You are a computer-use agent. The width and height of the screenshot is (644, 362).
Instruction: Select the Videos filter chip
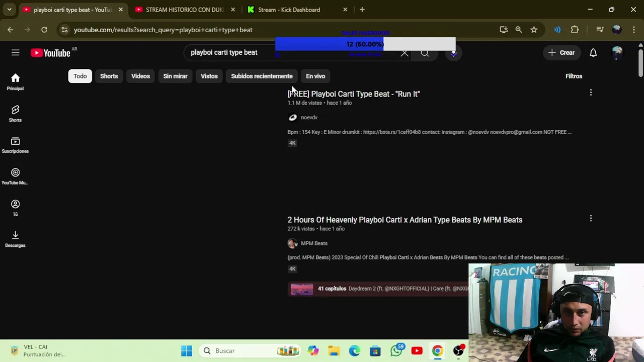point(140,76)
